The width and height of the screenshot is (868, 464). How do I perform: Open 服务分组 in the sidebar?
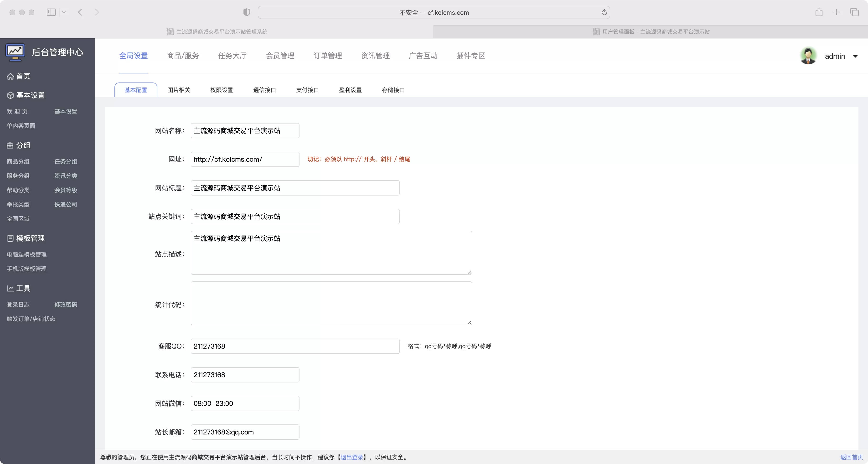(x=18, y=176)
